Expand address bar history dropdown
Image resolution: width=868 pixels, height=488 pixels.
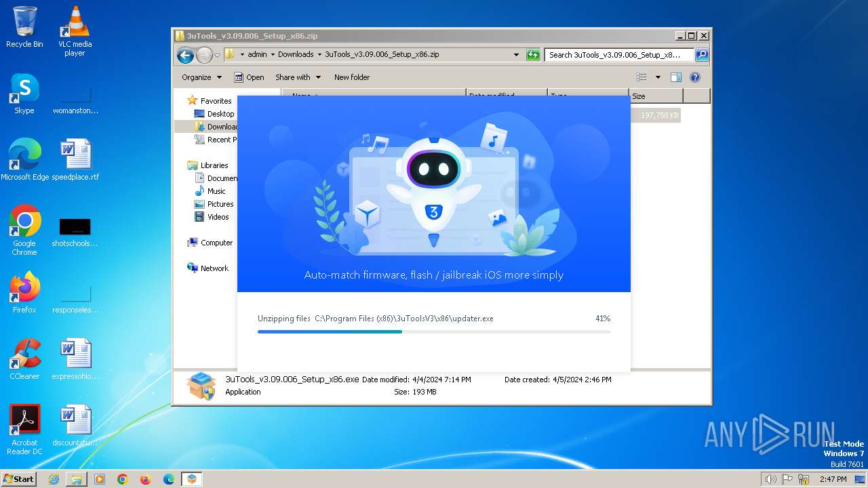(516, 55)
